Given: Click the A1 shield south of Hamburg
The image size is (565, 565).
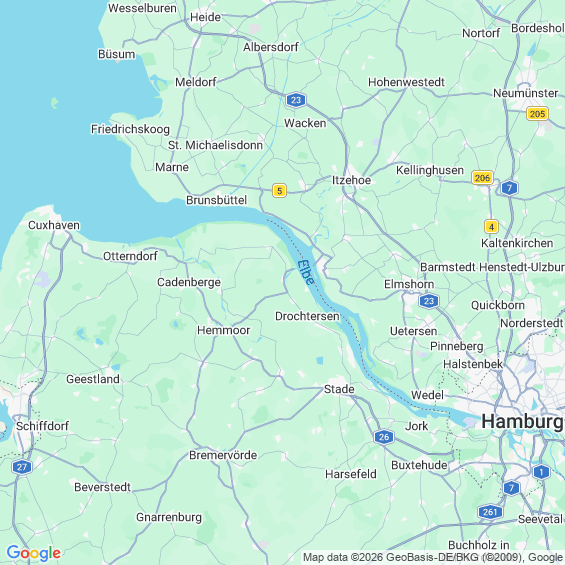Looking at the screenshot, I should (x=541, y=472).
